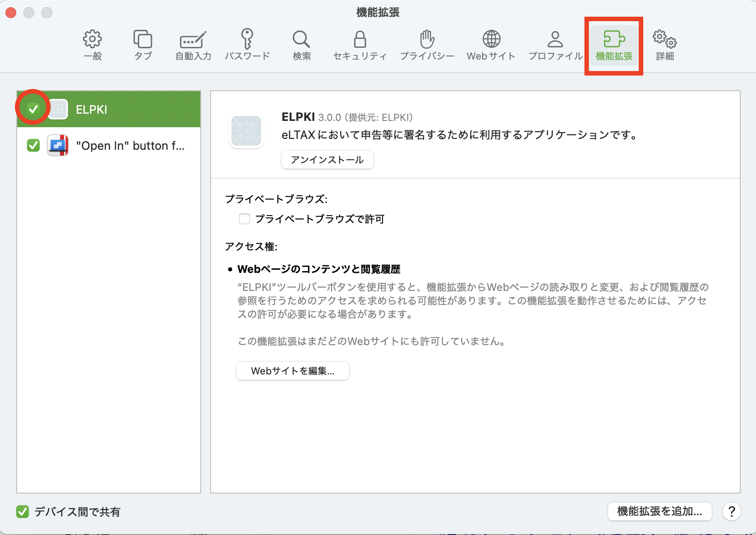The width and height of the screenshot is (756, 535).
Task: Click the ELPKI extension icon in list
Action: pos(58,109)
